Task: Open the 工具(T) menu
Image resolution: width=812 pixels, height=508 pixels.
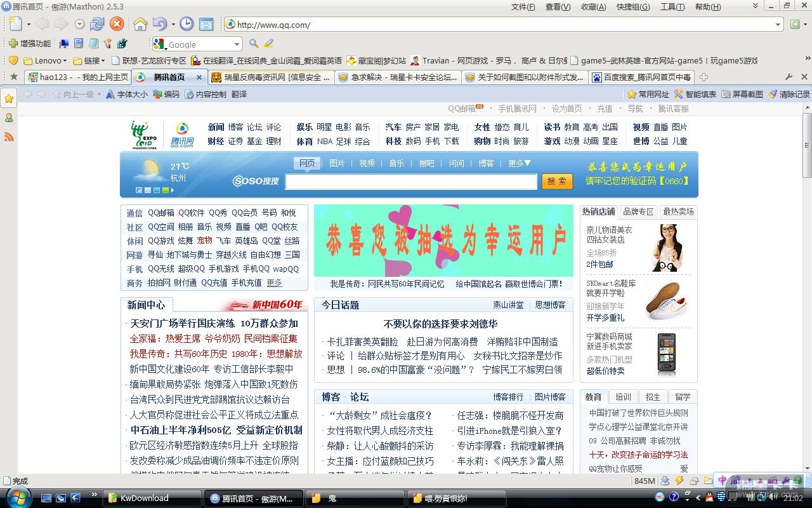Action: tap(672, 7)
